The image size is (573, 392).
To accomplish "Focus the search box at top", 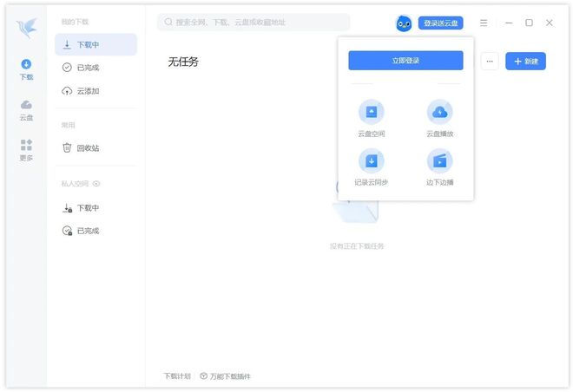I will coord(254,23).
